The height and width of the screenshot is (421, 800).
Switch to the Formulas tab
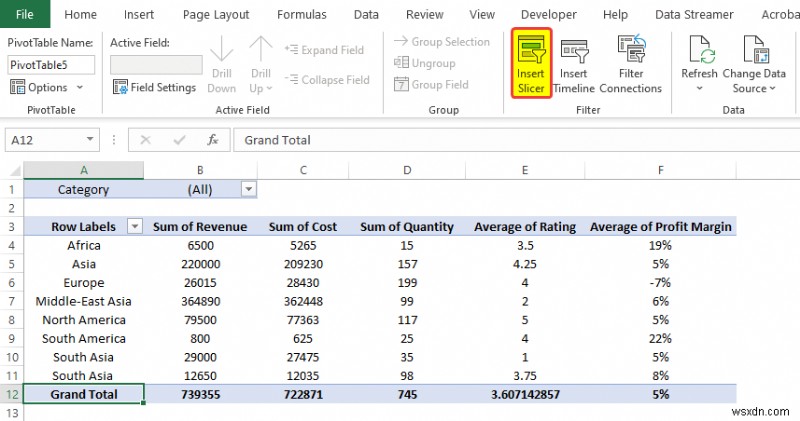302,14
